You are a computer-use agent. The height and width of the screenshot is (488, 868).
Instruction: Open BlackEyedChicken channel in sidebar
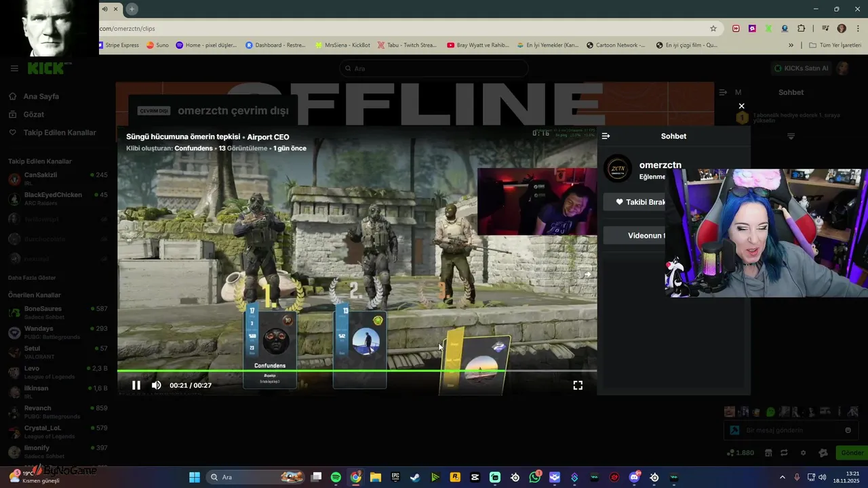tap(58, 199)
